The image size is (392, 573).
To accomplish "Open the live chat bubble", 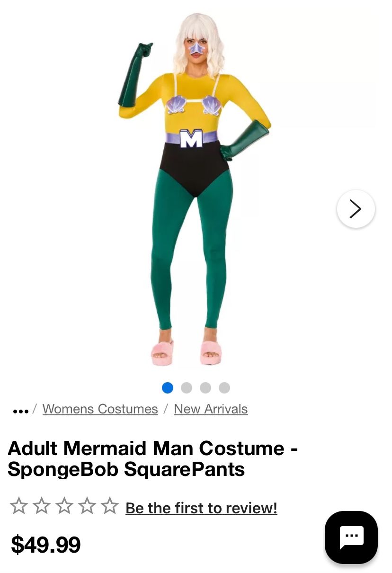I will [351, 537].
